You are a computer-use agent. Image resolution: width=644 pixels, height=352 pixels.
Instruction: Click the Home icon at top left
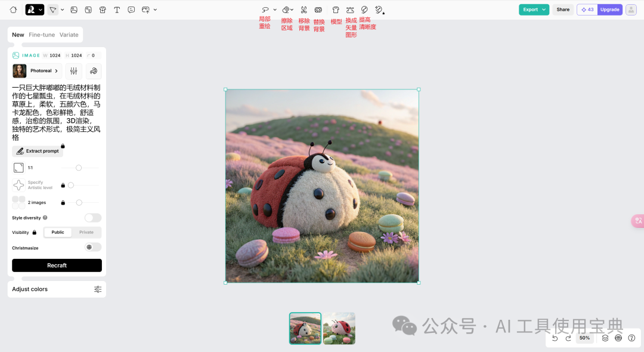click(13, 10)
